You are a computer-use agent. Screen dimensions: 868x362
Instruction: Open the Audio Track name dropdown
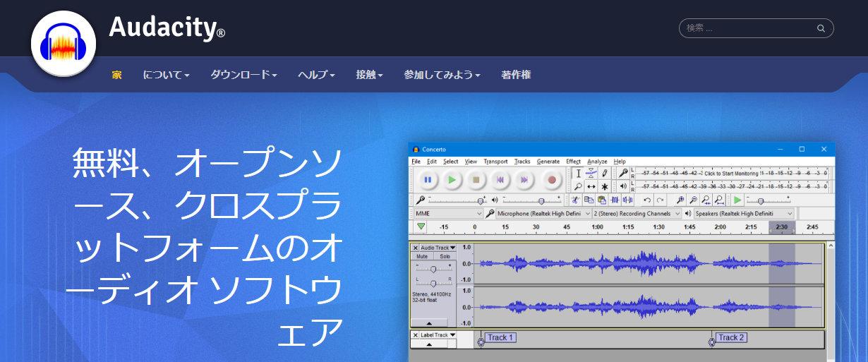[x=438, y=248]
